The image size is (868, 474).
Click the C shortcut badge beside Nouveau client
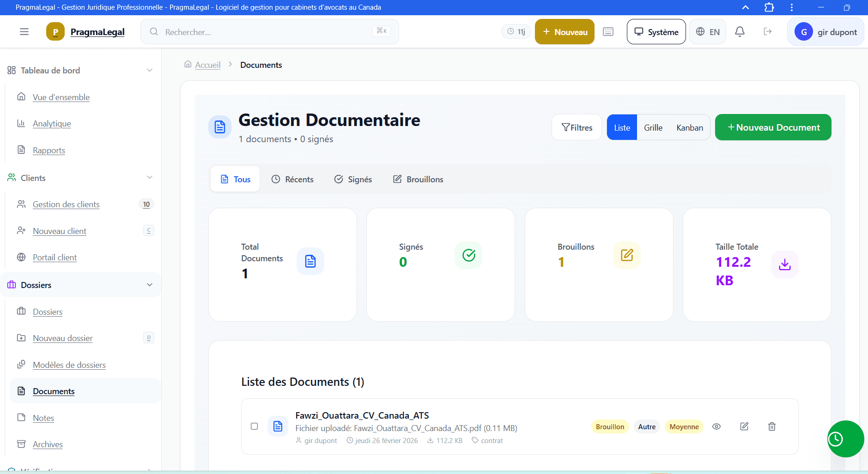(149, 230)
